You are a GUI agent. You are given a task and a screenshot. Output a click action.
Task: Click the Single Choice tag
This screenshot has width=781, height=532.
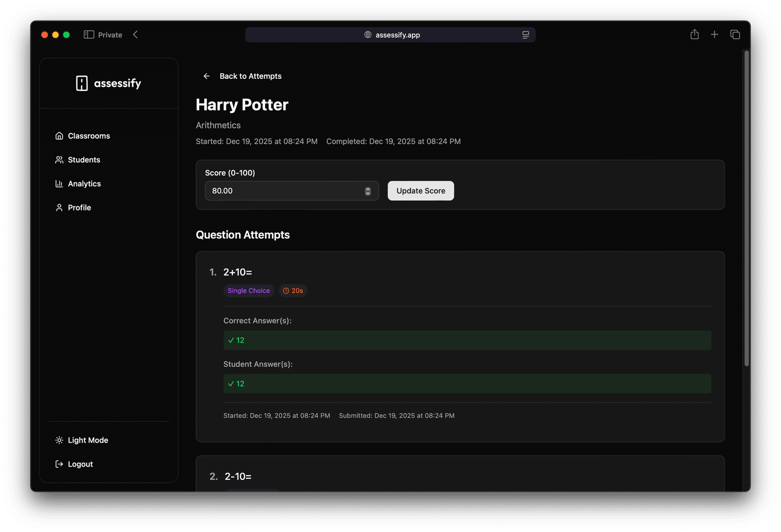(249, 291)
